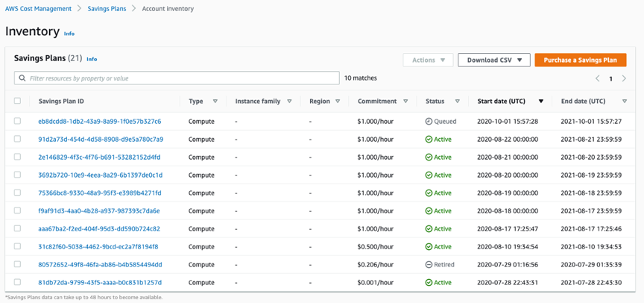This screenshot has width=644, height=303.
Task: Go to next page arrow
Action: pyautogui.click(x=624, y=78)
